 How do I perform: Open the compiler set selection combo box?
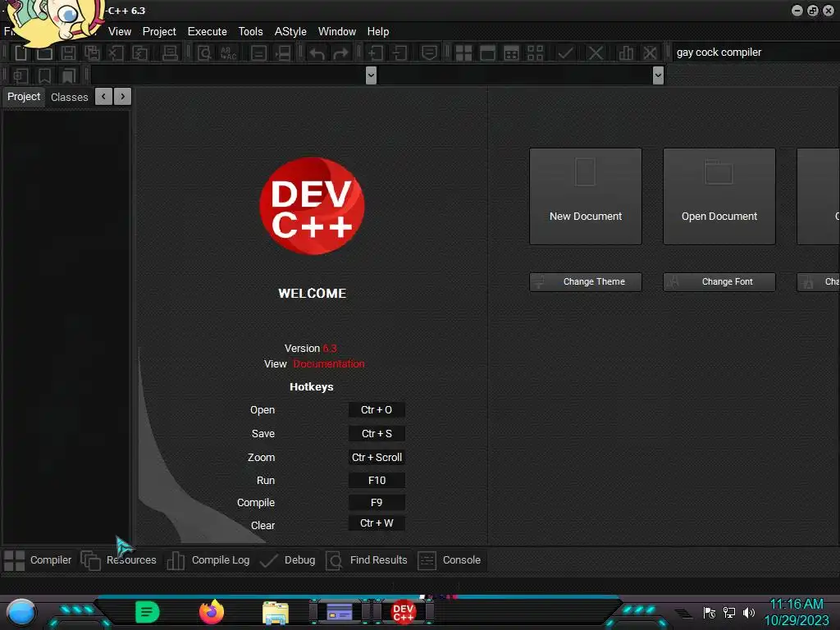click(756, 52)
